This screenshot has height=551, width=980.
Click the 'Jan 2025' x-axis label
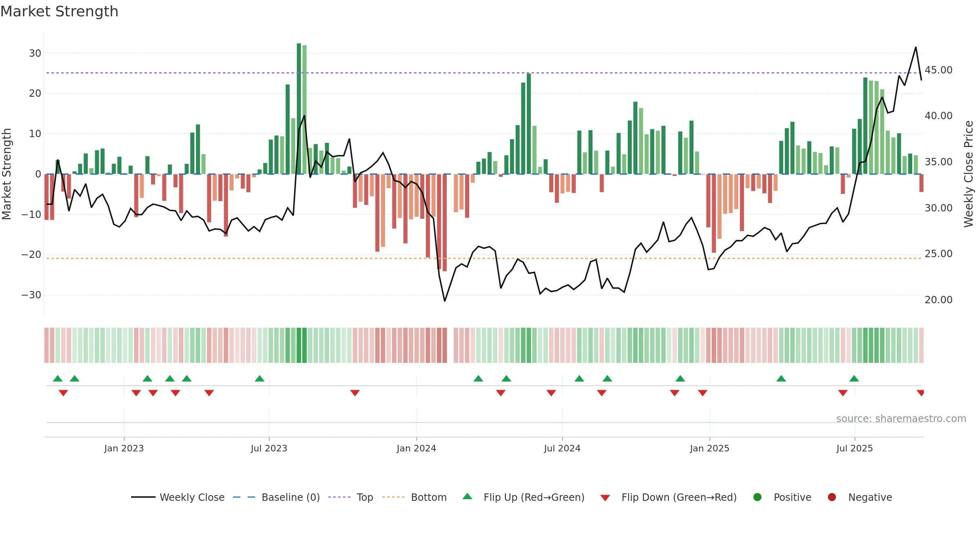click(710, 449)
